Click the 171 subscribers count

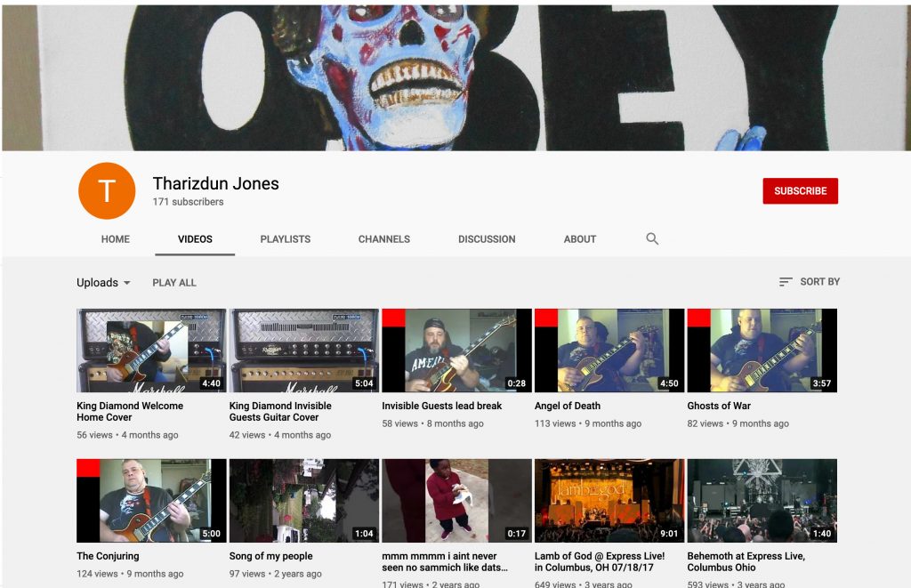188,202
